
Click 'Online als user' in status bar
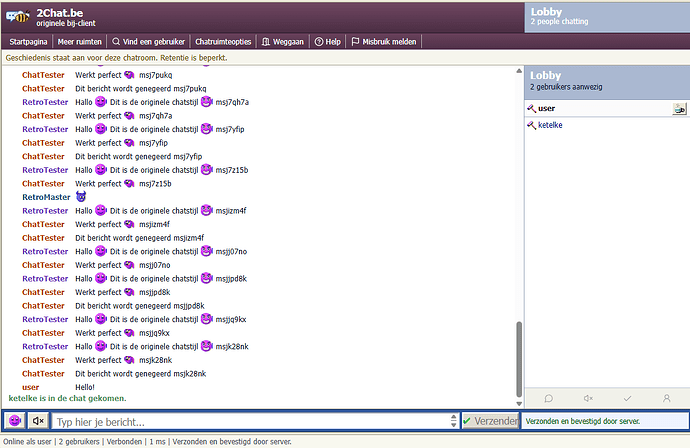[x=27, y=441]
